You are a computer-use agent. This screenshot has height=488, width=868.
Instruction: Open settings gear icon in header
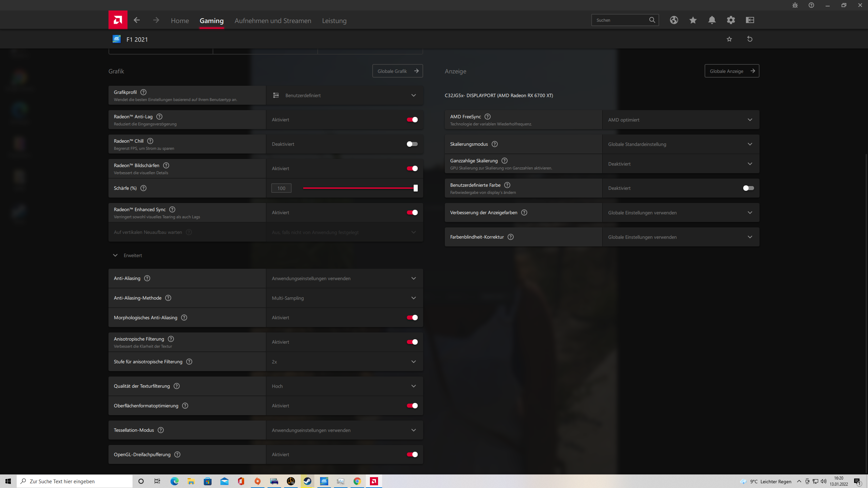point(731,20)
